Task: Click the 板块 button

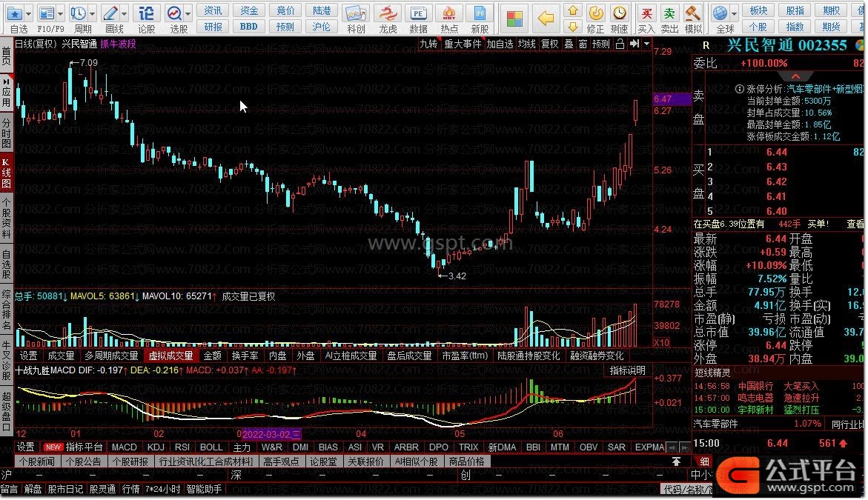Action: (x=758, y=10)
